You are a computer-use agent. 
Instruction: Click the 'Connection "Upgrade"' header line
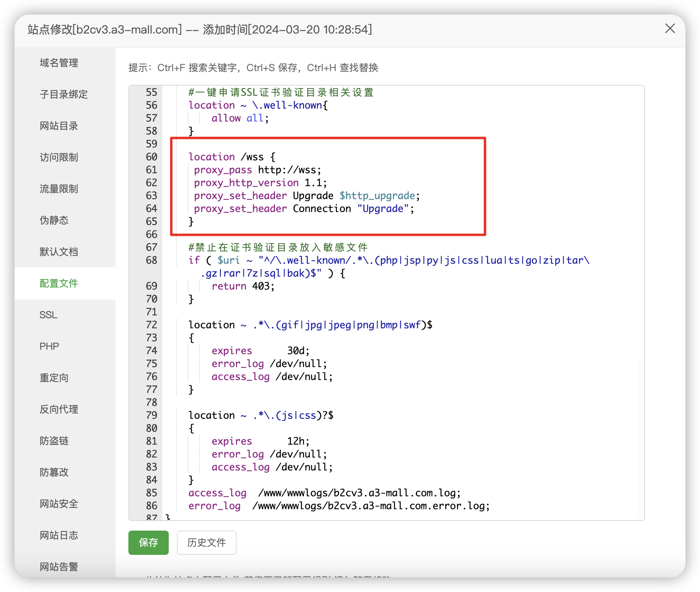[x=304, y=208]
